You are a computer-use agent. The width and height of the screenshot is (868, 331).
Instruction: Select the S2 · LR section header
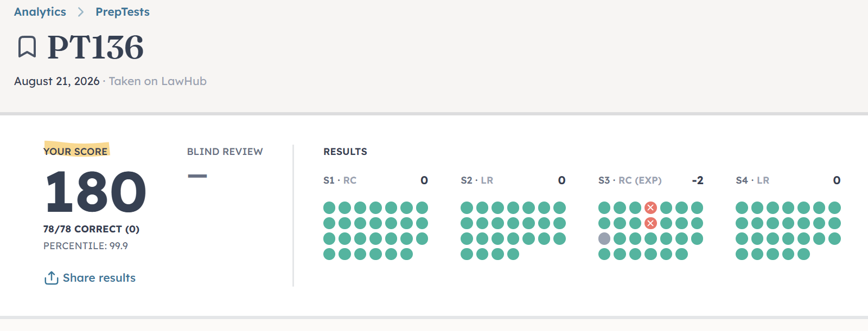click(x=477, y=180)
